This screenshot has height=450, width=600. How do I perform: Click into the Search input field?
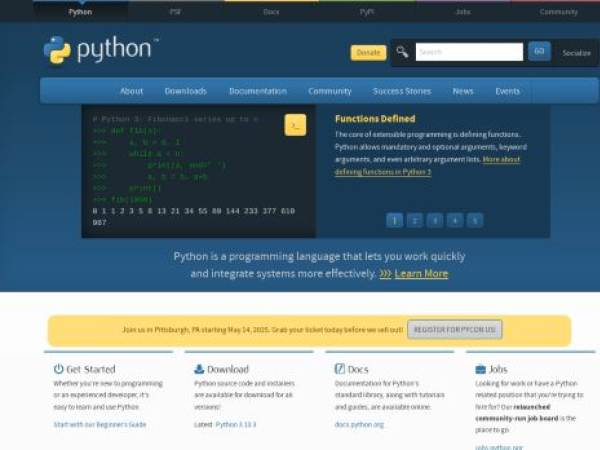[469, 52]
